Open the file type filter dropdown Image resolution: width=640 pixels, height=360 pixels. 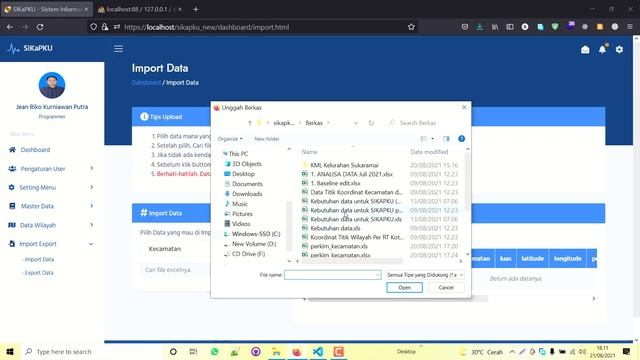(425, 275)
